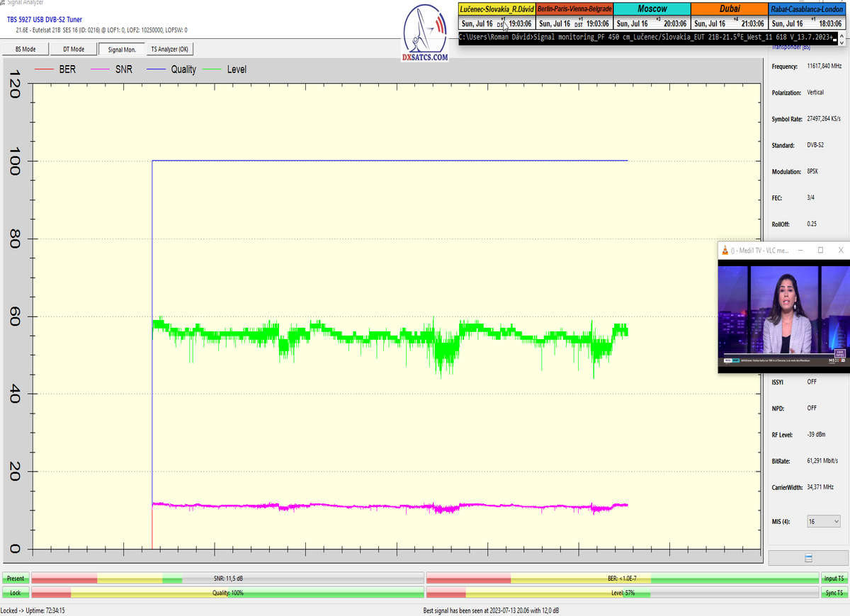Click the Lock status indicator

15,592
